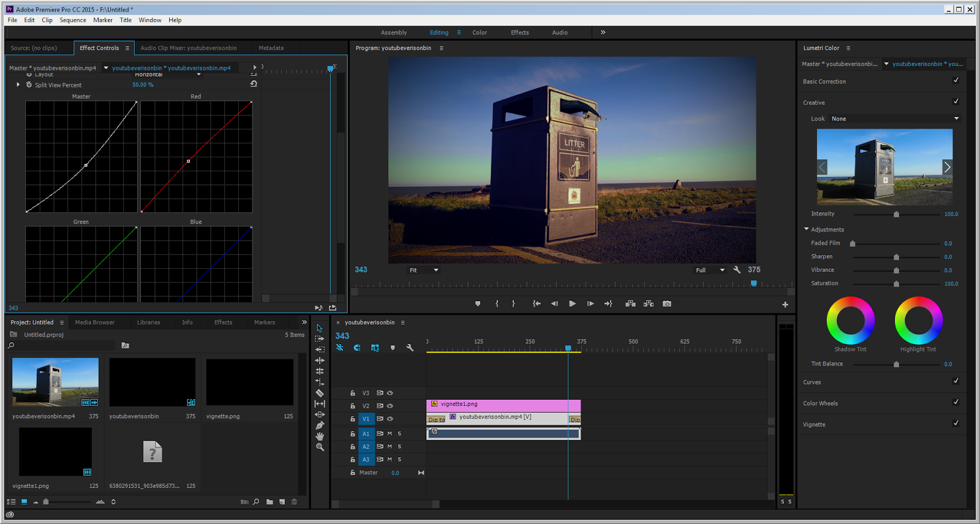Click Export Frame camera icon

coord(667,304)
